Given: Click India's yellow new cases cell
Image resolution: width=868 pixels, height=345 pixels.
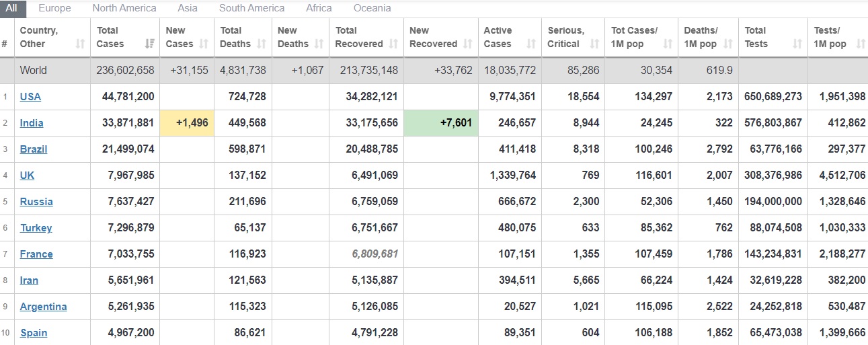Looking at the screenshot, I should tap(188, 123).
